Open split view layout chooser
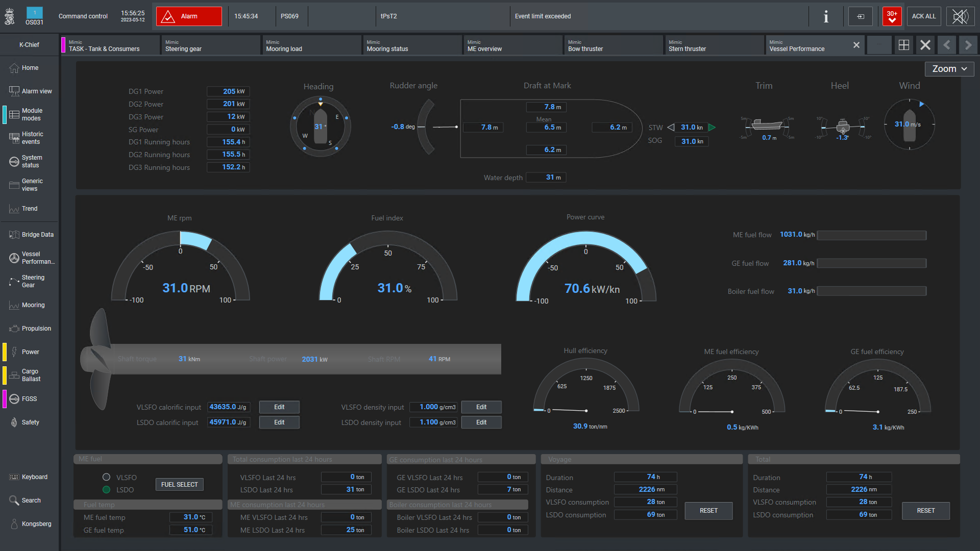Image resolution: width=980 pixels, height=551 pixels. [x=903, y=45]
